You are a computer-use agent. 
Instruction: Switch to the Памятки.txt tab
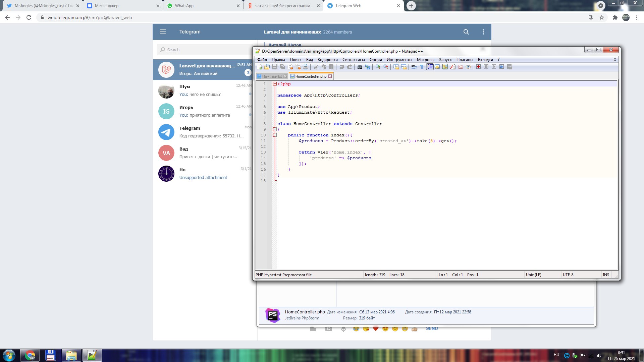coord(272,76)
